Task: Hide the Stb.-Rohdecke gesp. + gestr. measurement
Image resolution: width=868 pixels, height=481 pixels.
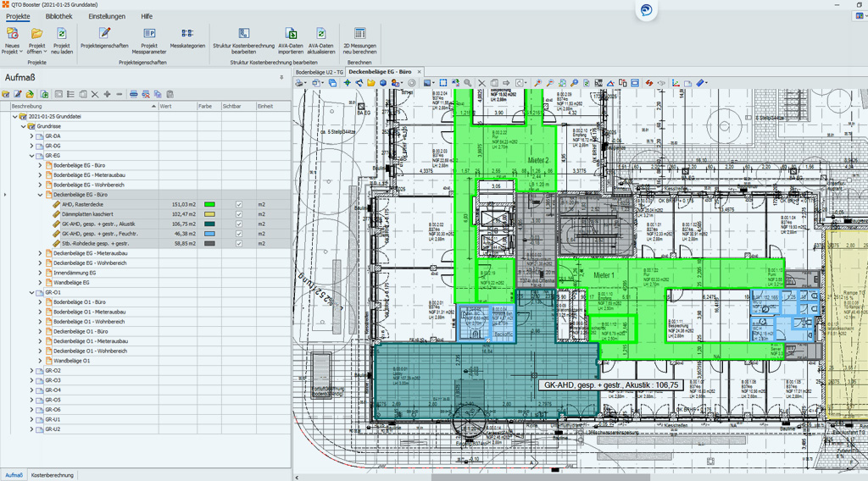Action: pyautogui.click(x=239, y=244)
